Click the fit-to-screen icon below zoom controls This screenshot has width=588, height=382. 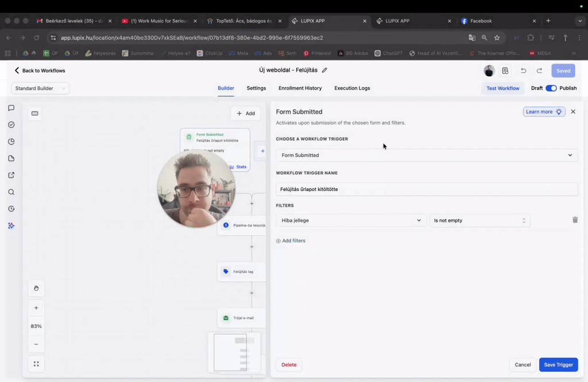click(36, 364)
